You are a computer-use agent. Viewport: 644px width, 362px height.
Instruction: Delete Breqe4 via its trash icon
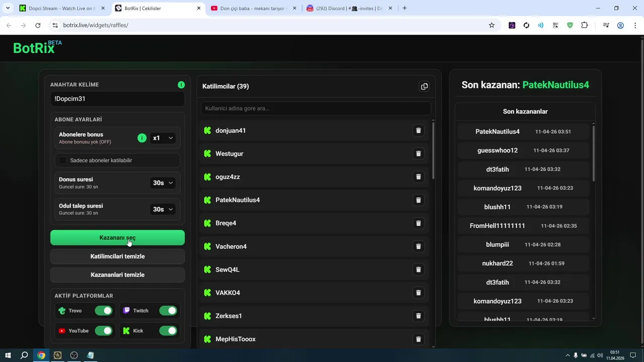418,223
